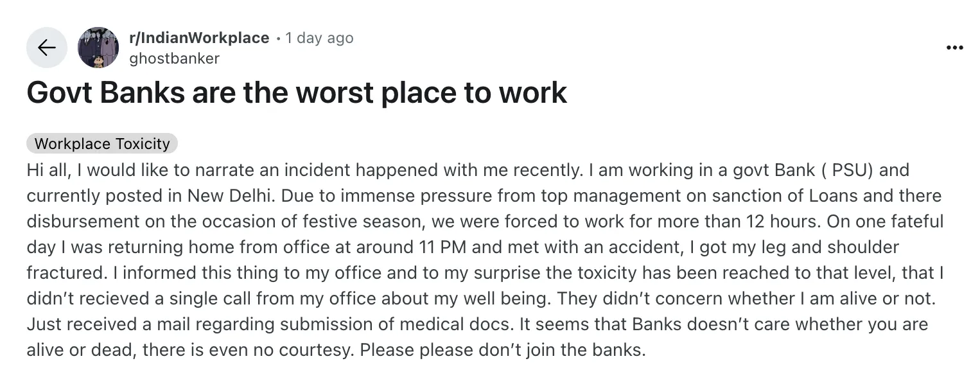980x388 pixels.
Task: Click the "1 day ago" timestamp
Action: [319, 38]
